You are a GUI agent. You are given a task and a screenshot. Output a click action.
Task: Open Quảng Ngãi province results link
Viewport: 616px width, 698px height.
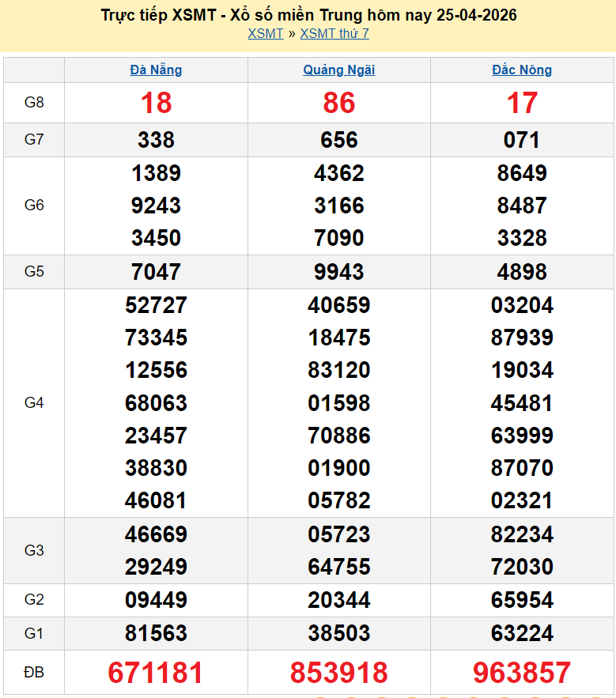click(338, 70)
